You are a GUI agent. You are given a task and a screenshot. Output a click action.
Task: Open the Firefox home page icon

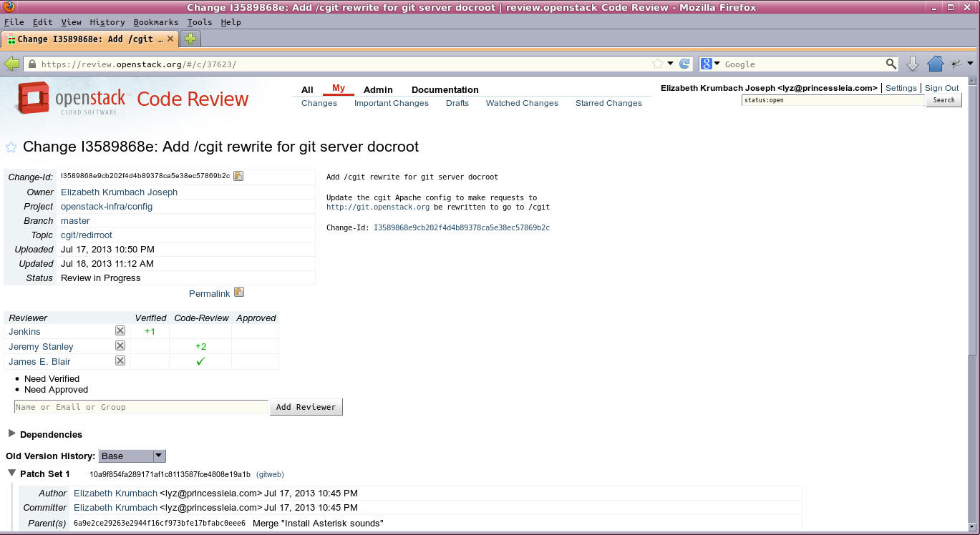tap(935, 64)
